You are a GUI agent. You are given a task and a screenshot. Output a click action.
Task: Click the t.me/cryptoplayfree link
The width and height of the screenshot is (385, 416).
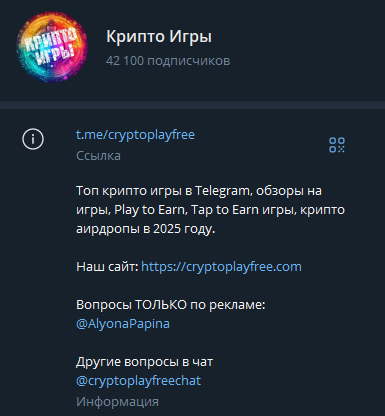135,135
